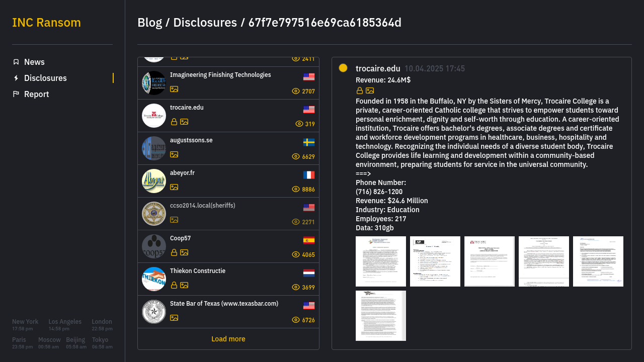Click the lock icon on Thiekon row
The height and width of the screenshot is (362, 644).
tap(174, 285)
